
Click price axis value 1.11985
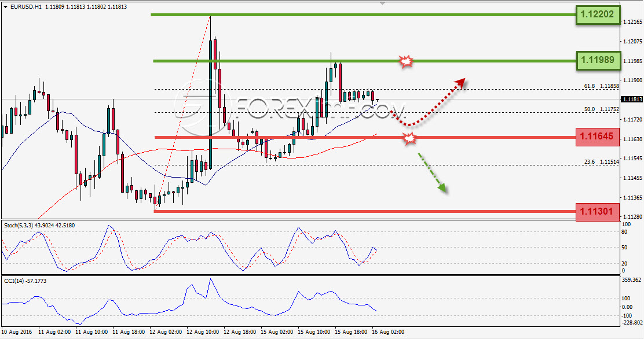pos(632,61)
